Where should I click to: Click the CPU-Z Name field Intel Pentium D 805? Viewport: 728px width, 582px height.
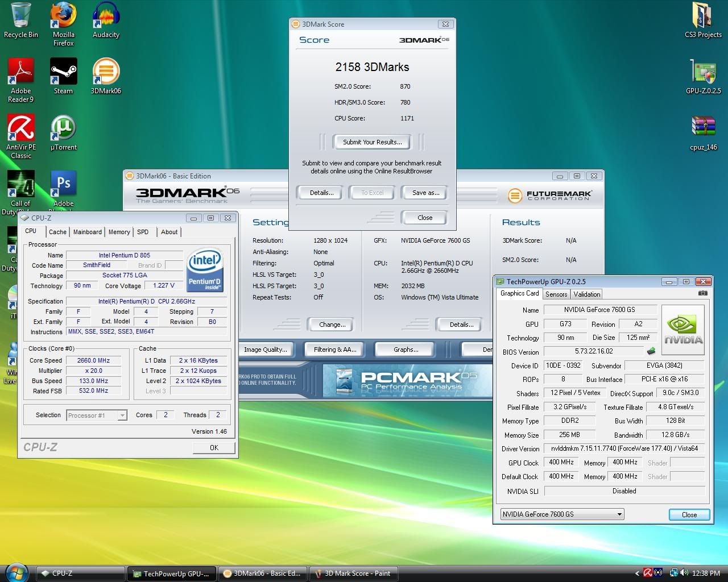[124, 255]
